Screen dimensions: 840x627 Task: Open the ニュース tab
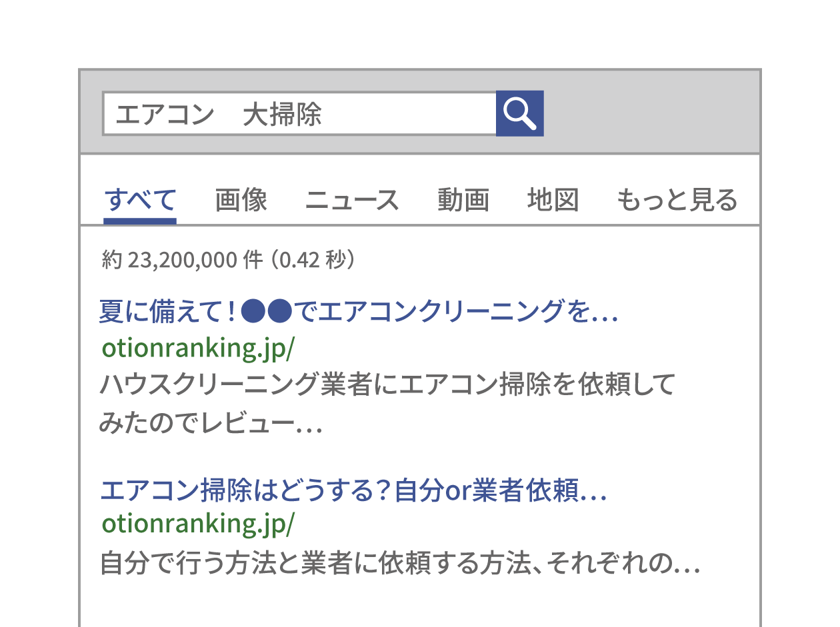click(352, 200)
